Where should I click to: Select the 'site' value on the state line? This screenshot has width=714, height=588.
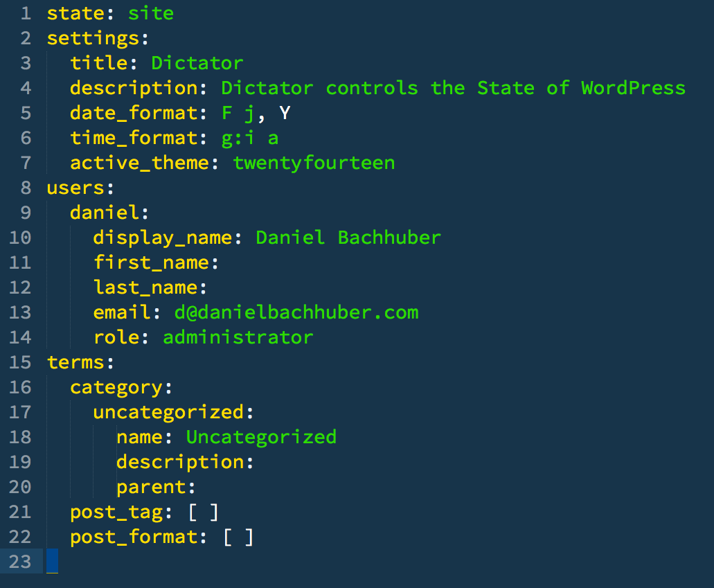point(151,13)
